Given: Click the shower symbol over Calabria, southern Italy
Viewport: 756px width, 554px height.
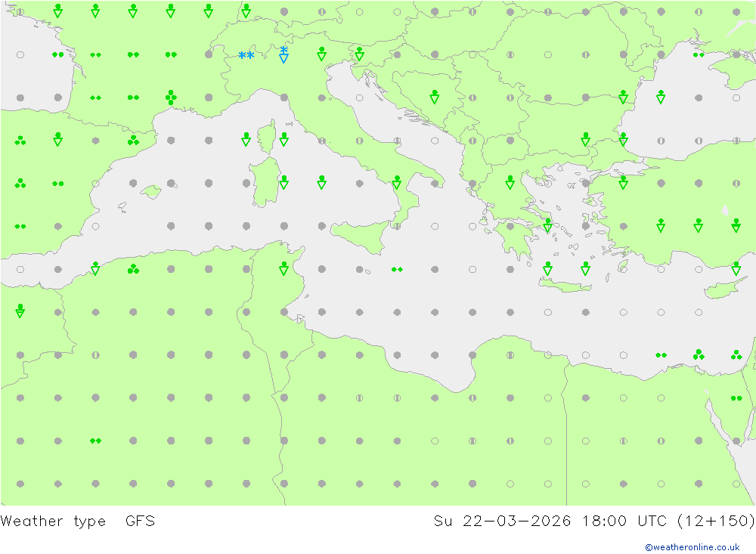Looking at the screenshot, I should tap(397, 183).
